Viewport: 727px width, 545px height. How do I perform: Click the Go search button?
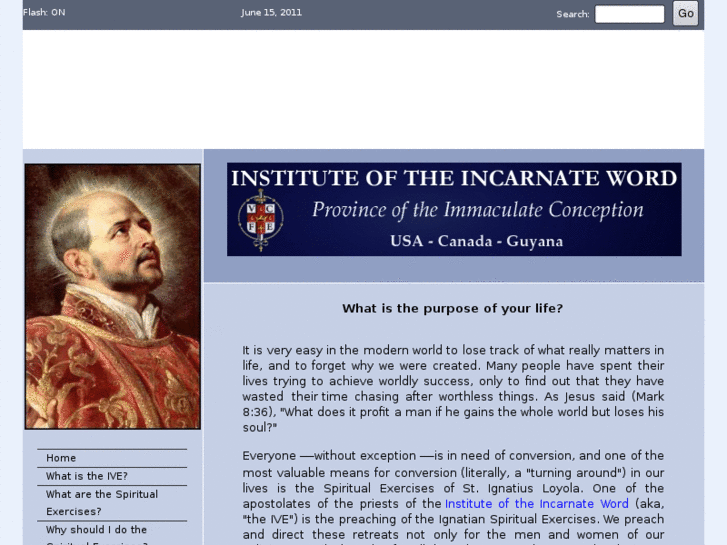click(x=685, y=13)
